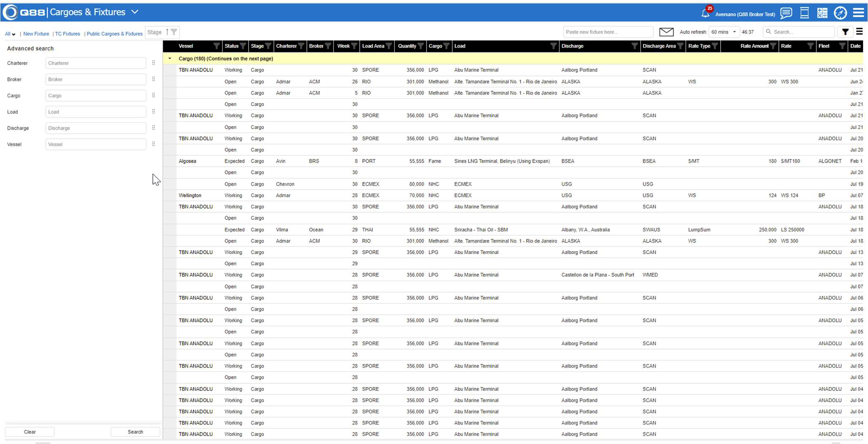Filter the Rate Type column
This screenshot has height=444, width=868.
click(715, 46)
